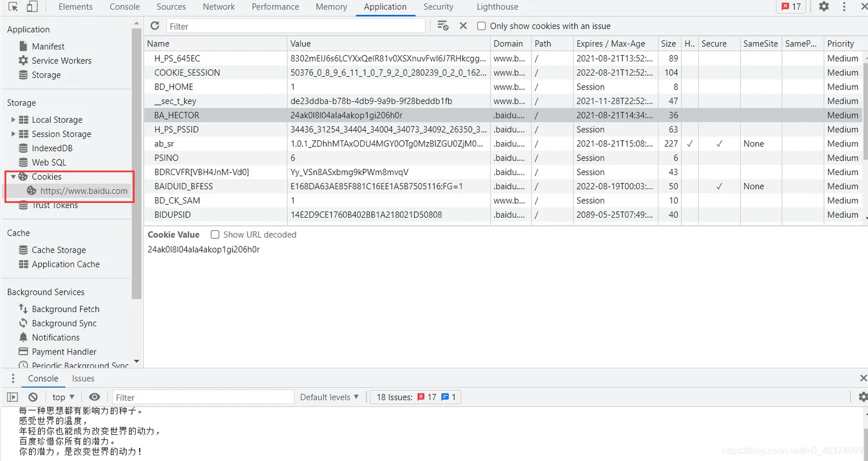Collapse the Cookies tree node
Screen dimensions: 868x461
click(x=13, y=177)
